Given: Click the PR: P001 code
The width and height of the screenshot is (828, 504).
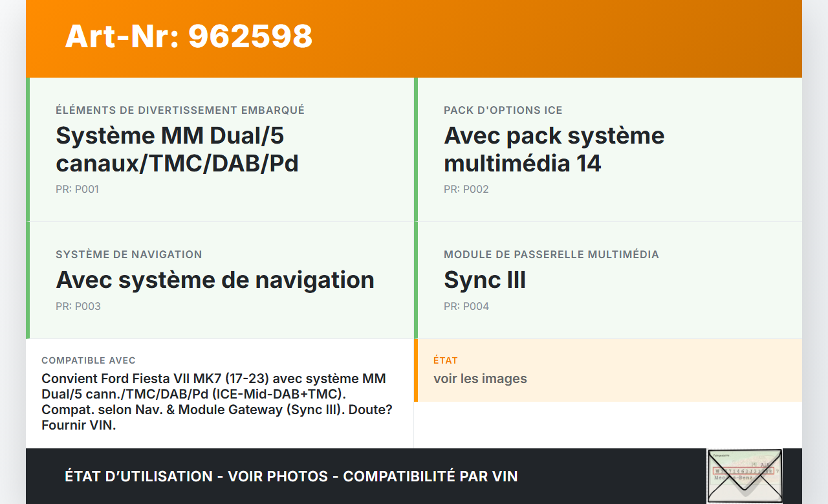Looking at the screenshot, I should click(77, 190).
